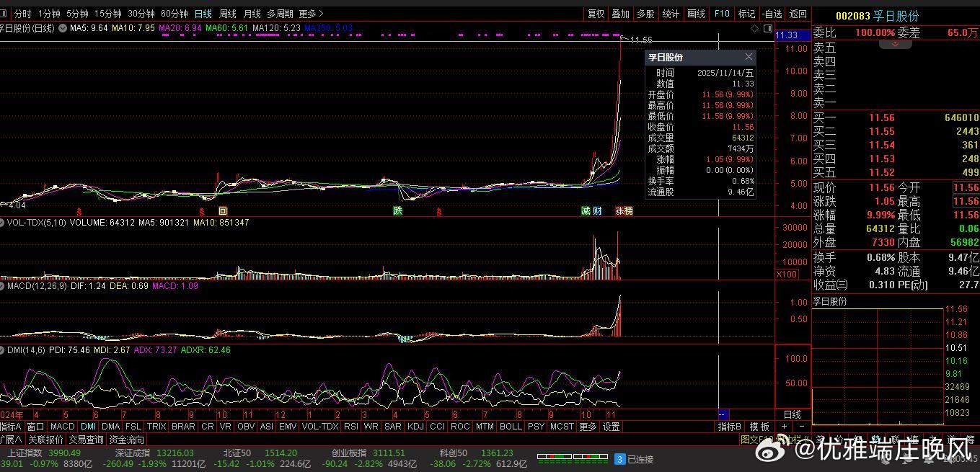Screen dimensions: 980x472
Task: Click the green 跌 marker on chart
Action: click(x=397, y=211)
